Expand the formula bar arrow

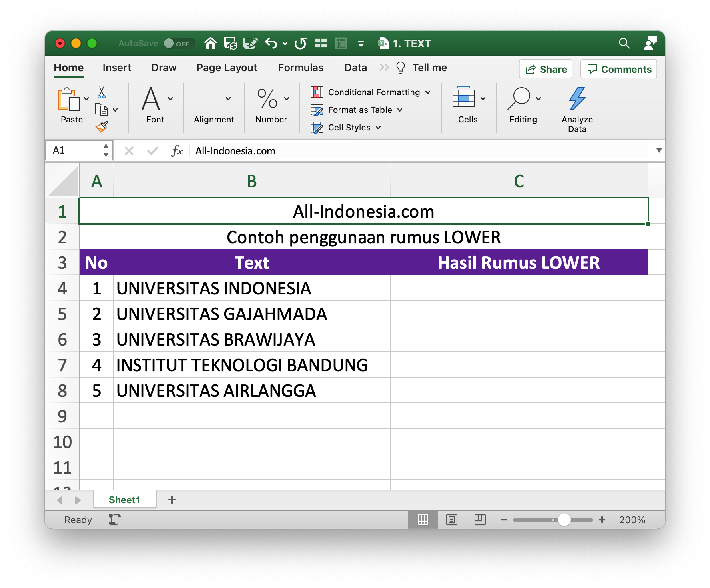pos(659,151)
